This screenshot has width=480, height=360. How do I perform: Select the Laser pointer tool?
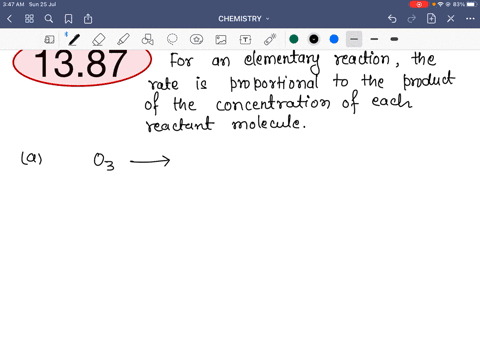point(270,40)
